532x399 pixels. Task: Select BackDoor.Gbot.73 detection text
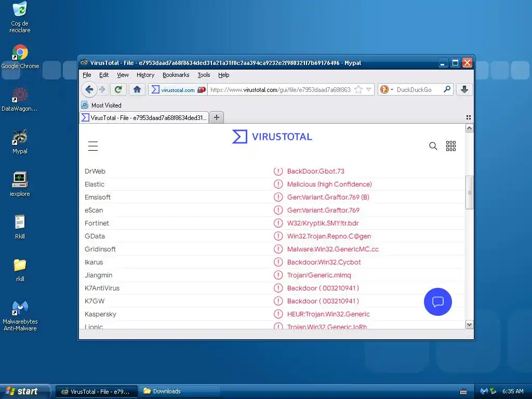[x=315, y=171]
